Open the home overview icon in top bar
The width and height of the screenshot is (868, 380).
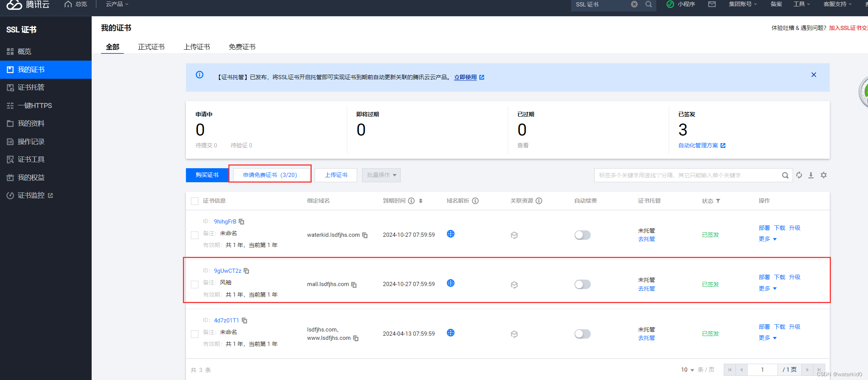[68, 4]
